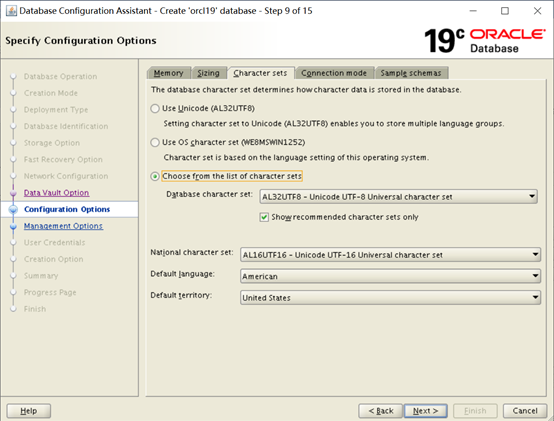Select the Use Unicode (AL32UTF8) radio button
This screenshot has height=421, width=554.
tap(155, 108)
